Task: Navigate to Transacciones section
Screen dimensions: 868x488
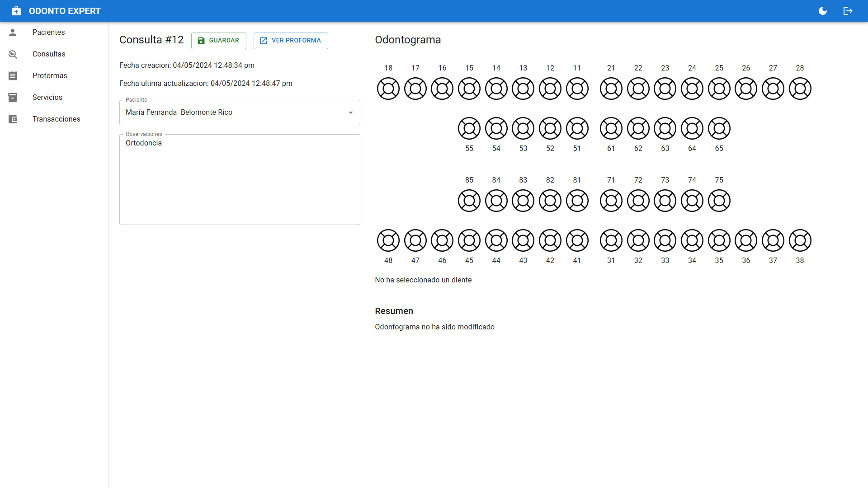Action: pos(56,119)
